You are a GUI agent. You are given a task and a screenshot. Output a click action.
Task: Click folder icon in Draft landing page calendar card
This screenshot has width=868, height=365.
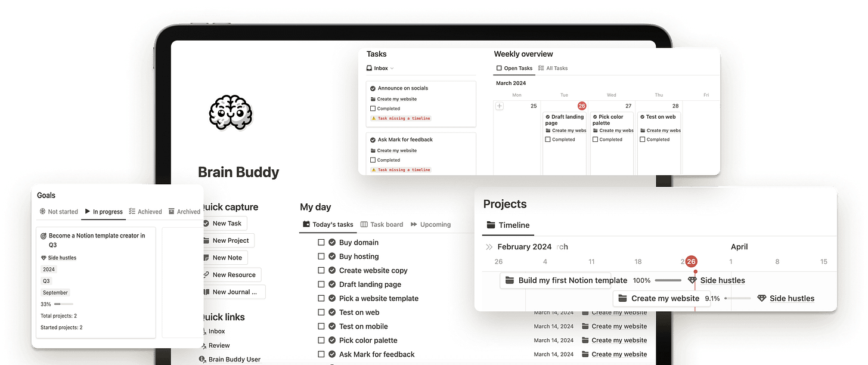click(x=548, y=131)
